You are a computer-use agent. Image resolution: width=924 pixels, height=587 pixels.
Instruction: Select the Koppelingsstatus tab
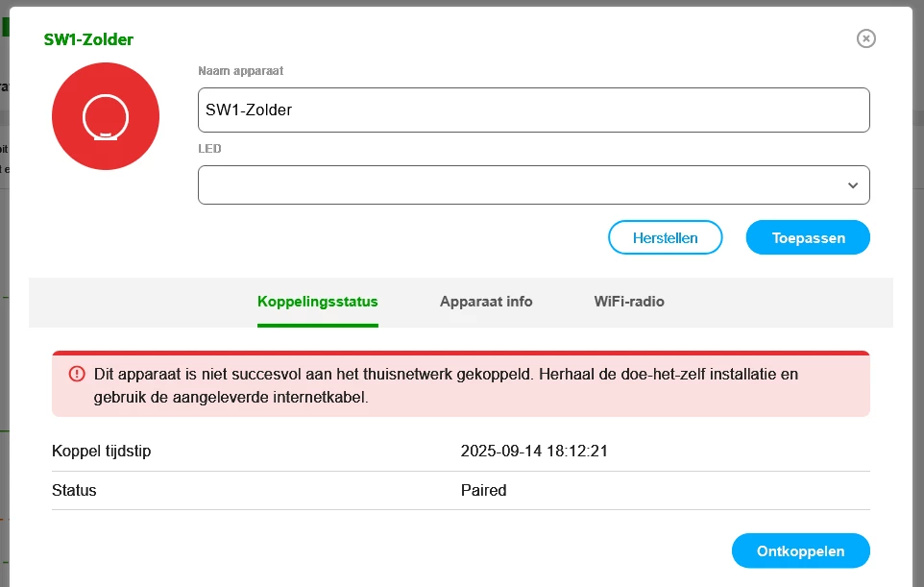click(x=318, y=302)
